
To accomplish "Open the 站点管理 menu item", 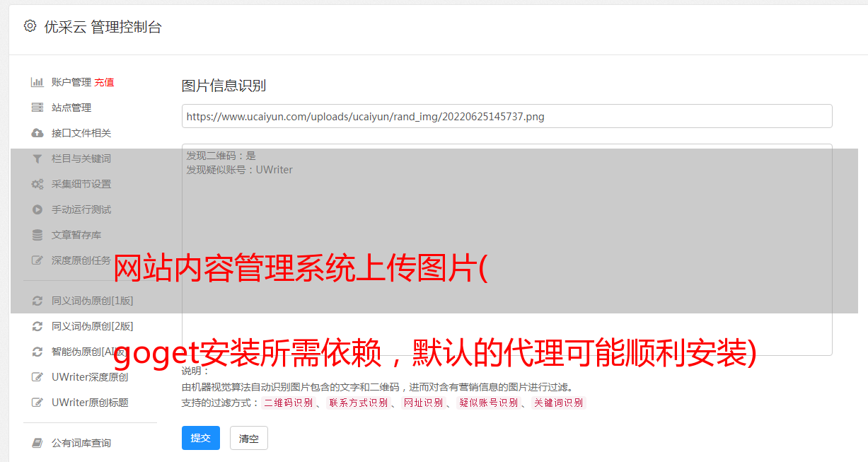I will pyautogui.click(x=71, y=108).
